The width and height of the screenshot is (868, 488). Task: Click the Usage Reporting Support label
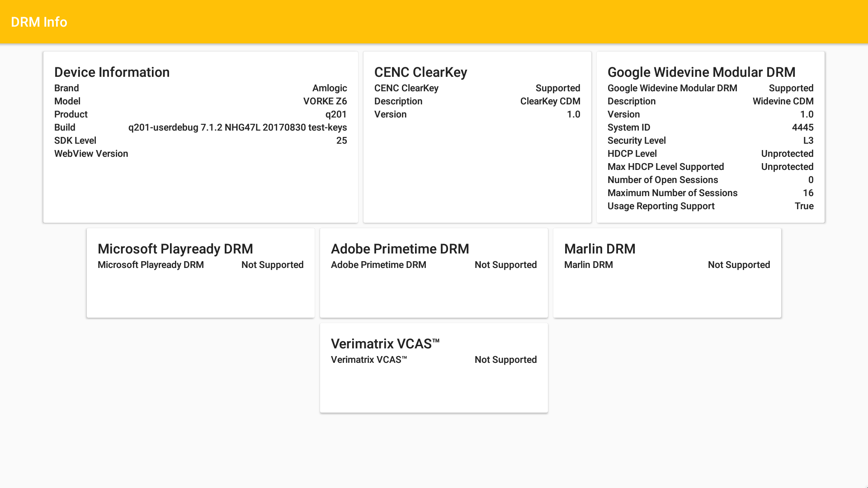pos(661,206)
